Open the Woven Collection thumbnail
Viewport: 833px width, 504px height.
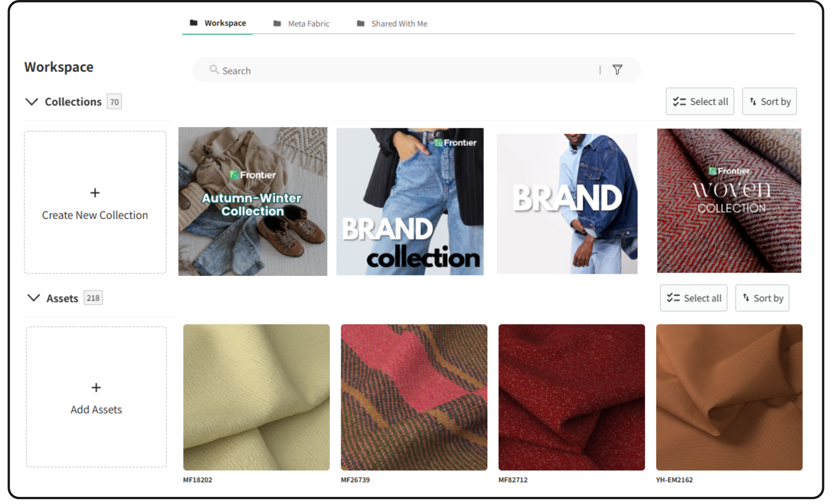729,201
